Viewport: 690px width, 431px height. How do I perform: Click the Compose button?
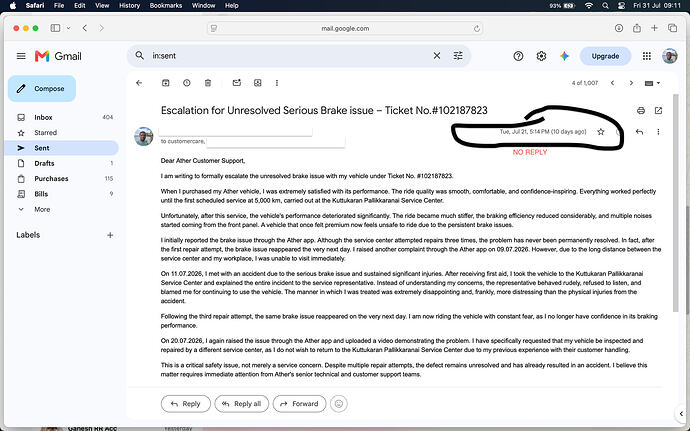tap(42, 88)
